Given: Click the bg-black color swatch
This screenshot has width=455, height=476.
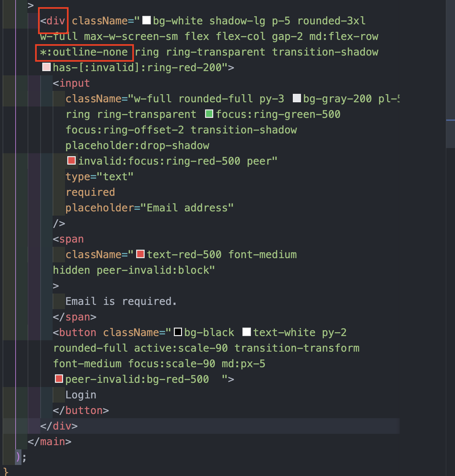Looking at the screenshot, I should click(x=178, y=332).
